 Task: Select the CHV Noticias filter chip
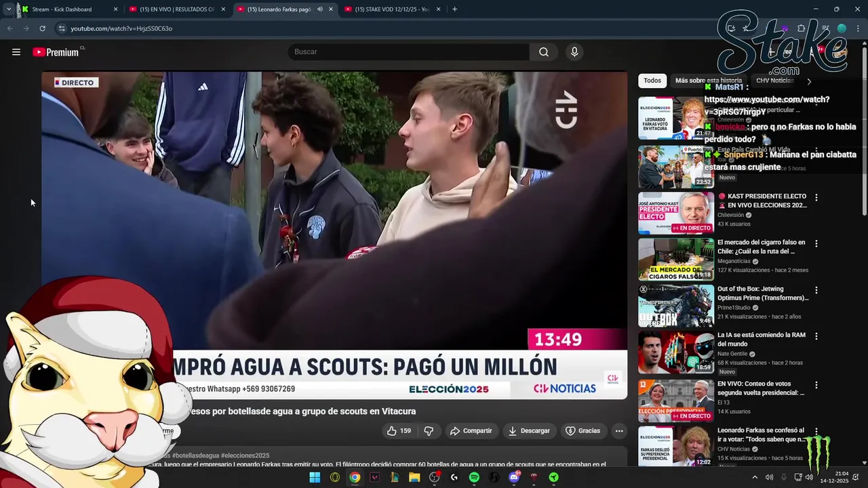774,81
